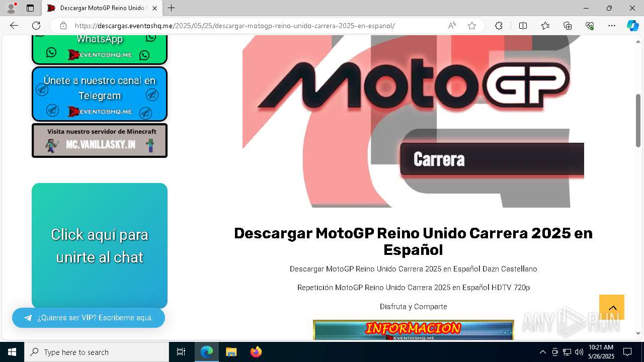Open the taskbar clock showing 10:21 AM
The height and width of the screenshot is (362, 644).
(601, 352)
